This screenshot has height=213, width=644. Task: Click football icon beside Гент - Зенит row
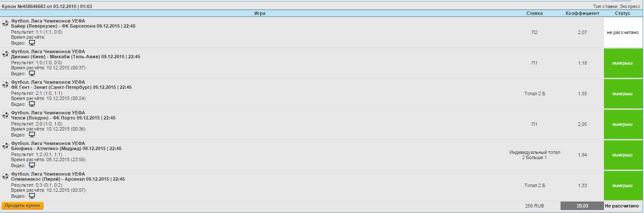tap(6, 84)
